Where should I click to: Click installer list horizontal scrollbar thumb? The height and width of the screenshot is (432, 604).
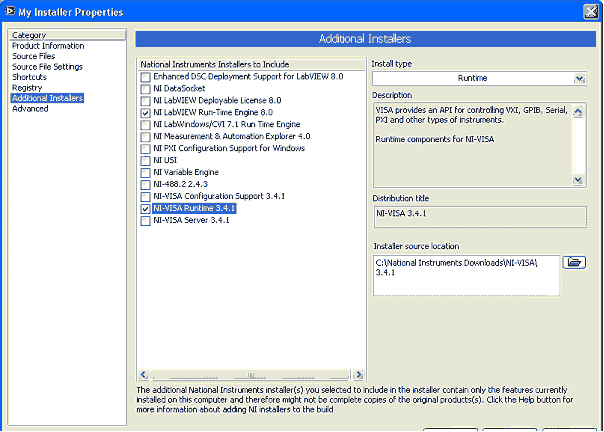[x=251, y=375]
